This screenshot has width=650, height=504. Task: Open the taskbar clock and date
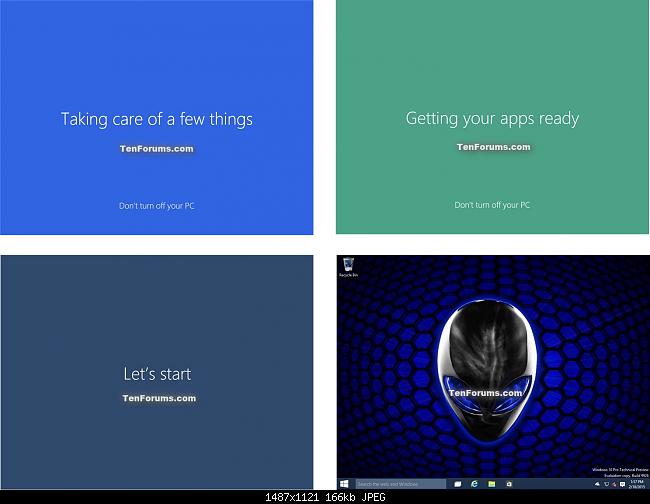[x=637, y=484]
